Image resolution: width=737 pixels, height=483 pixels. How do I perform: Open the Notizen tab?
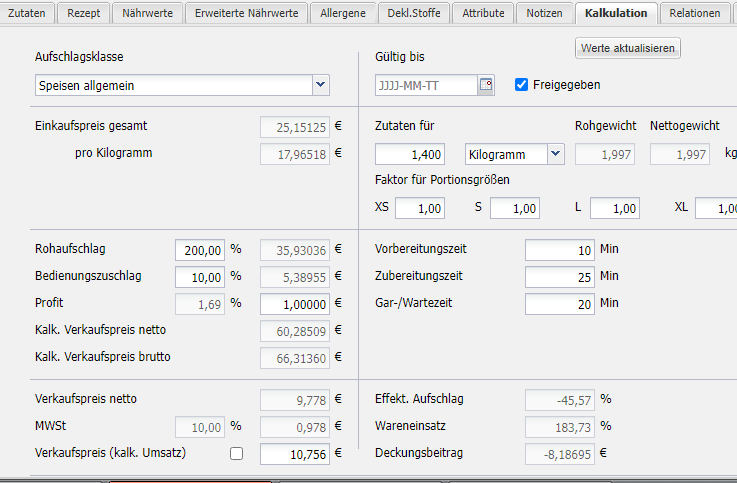[545, 13]
